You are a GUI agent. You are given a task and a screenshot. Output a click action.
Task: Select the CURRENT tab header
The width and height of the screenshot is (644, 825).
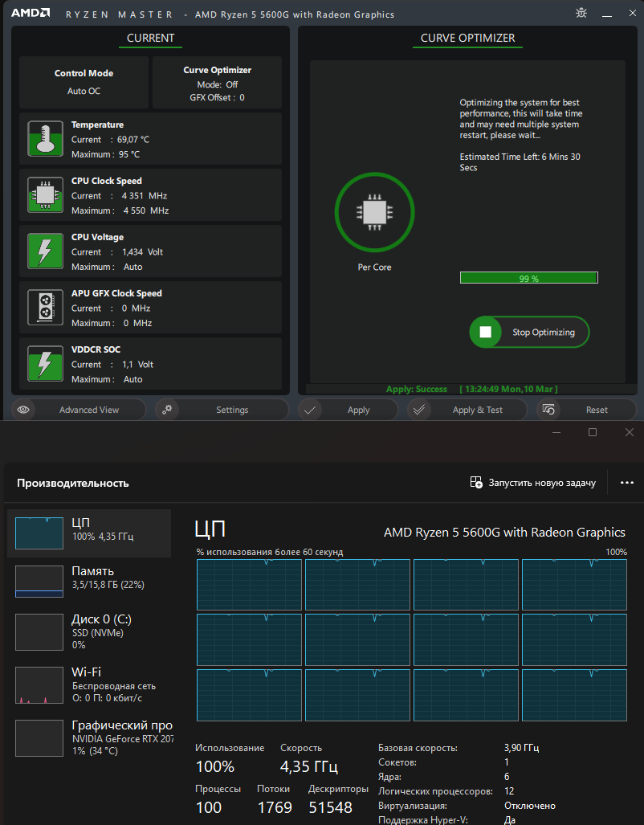pos(150,39)
